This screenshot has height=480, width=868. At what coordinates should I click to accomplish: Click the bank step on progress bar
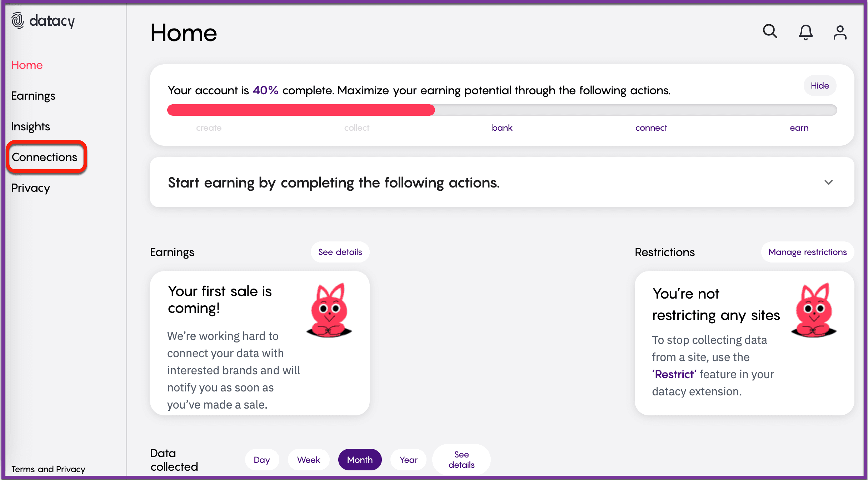pyautogui.click(x=502, y=128)
